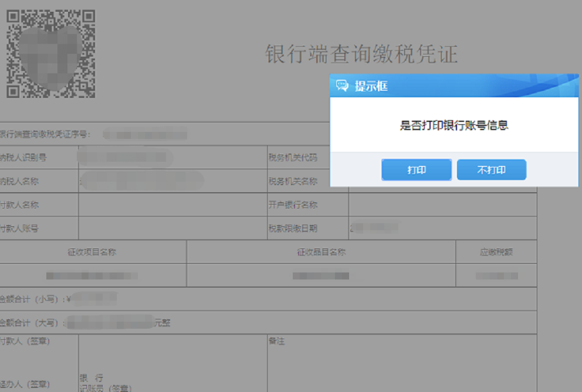
Task: Click the QR code image on the voucher
Action: tap(51, 54)
